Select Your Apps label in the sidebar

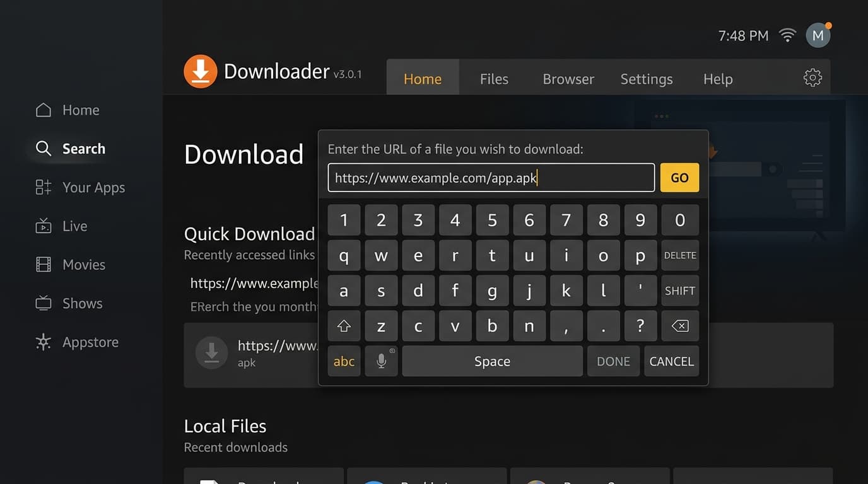pyautogui.click(x=94, y=187)
